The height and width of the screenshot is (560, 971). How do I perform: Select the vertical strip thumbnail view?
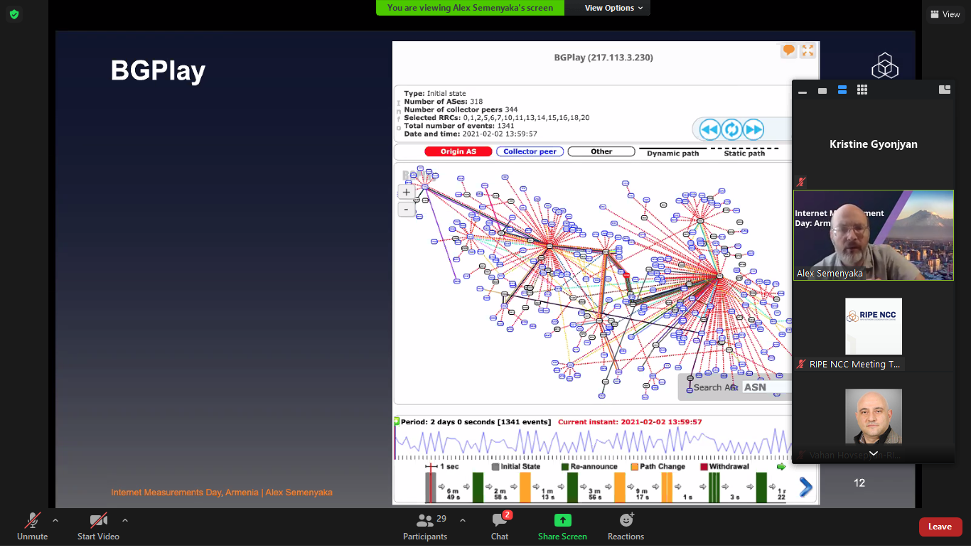pos(842,90)
